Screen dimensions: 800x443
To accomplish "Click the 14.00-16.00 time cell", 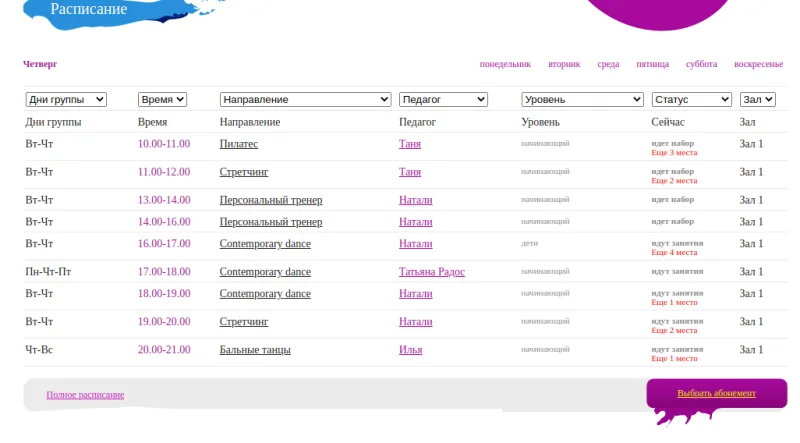I will click(x=164, y=222).
